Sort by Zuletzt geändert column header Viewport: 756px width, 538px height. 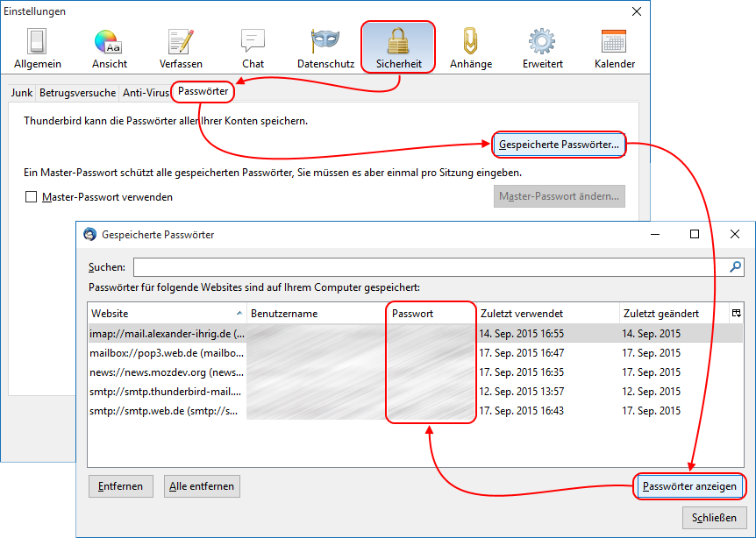coord(674,313)
